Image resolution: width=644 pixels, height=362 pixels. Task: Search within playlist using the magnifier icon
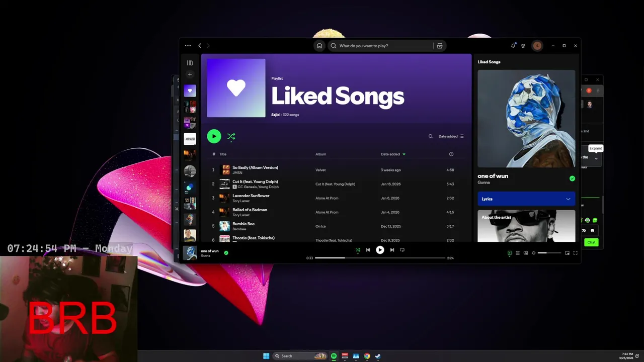click(430, 136)
